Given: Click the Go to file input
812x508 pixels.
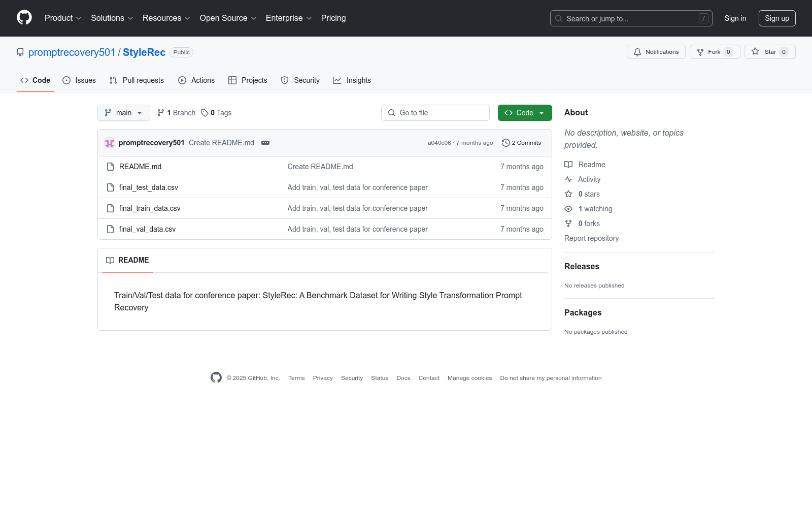Looking at the screenshot, I should [x=435, y=113].
